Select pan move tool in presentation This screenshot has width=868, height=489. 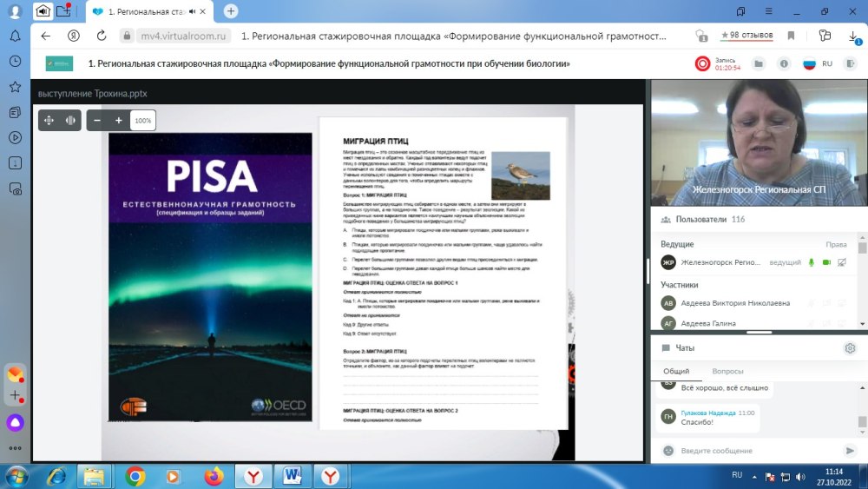pos(49,120)
